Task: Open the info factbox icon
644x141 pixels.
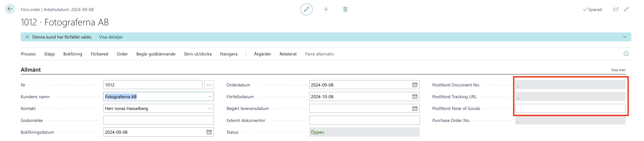Action: 626,54
